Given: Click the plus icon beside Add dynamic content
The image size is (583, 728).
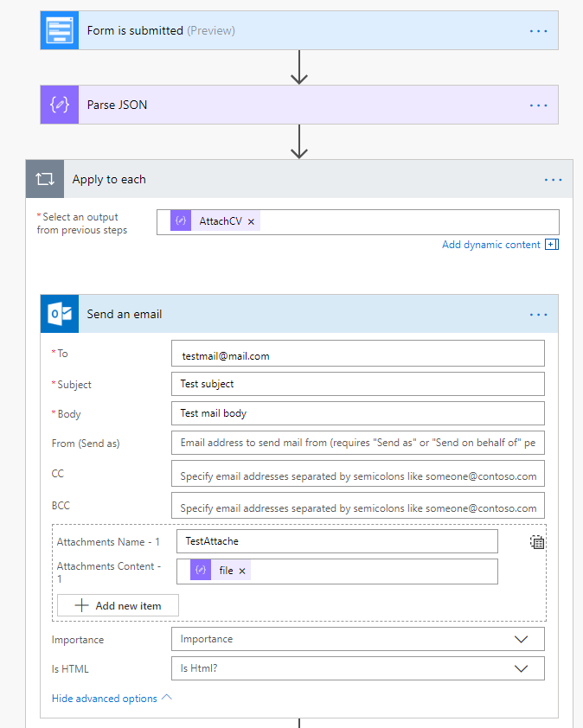Looking at the screenshot, I should click(551, 245).
